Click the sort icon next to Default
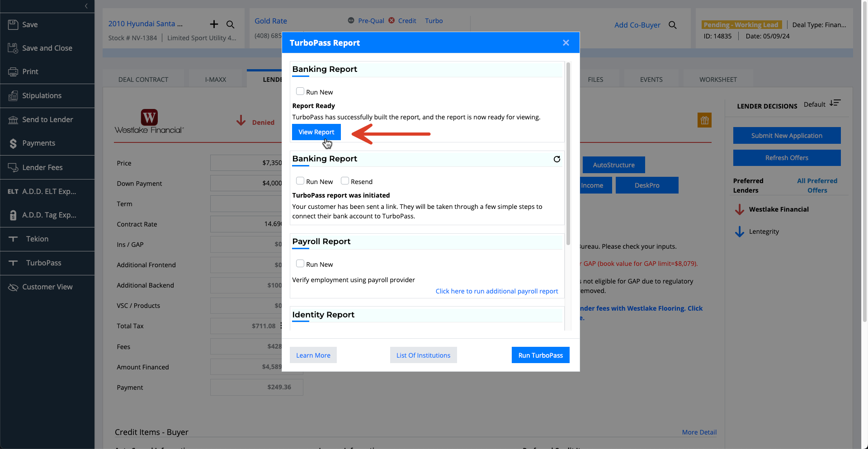The width and height of the screenshot is (868, 449). point(835,103)
